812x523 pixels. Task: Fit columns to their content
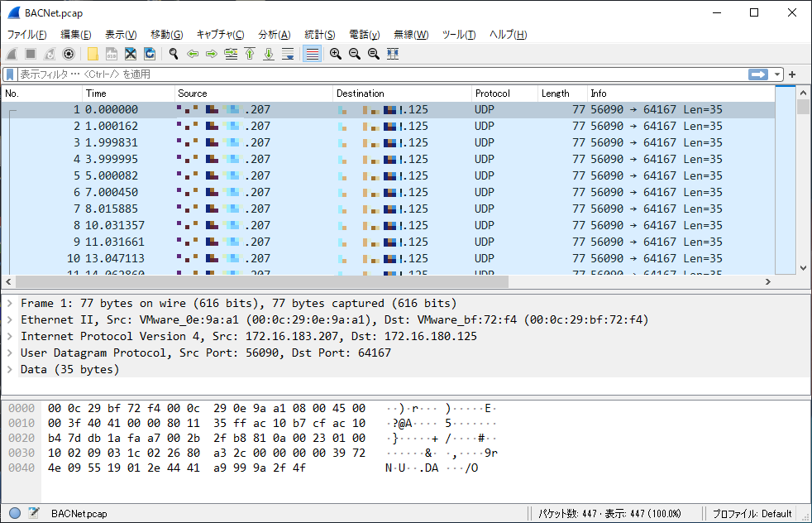coord(393,54)
